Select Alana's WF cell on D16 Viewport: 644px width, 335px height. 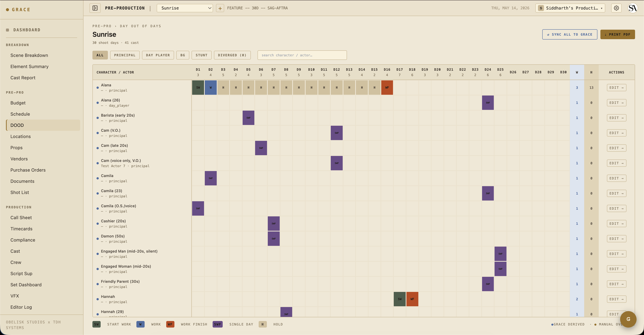[387, 87]
